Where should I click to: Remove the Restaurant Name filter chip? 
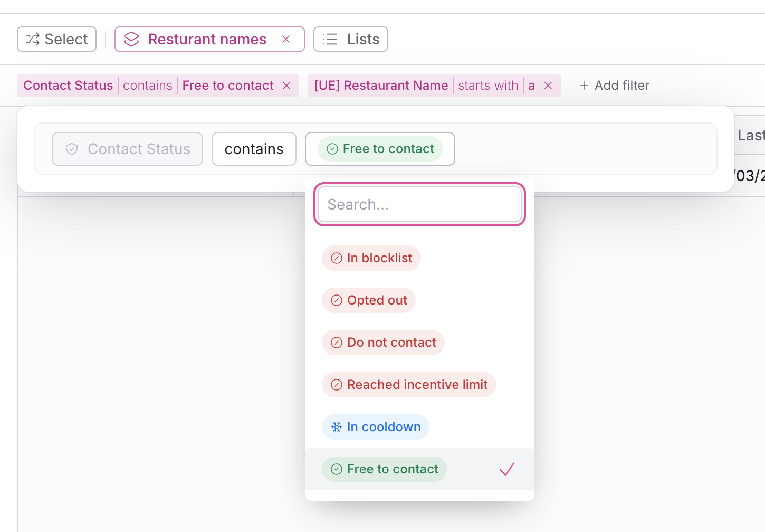pyautogui.click(x=548, y=85)
